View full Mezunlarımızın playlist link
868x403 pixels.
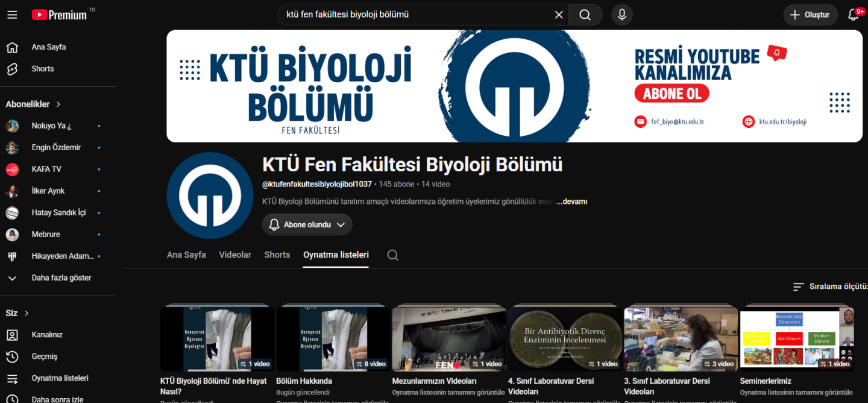[448, 392]
